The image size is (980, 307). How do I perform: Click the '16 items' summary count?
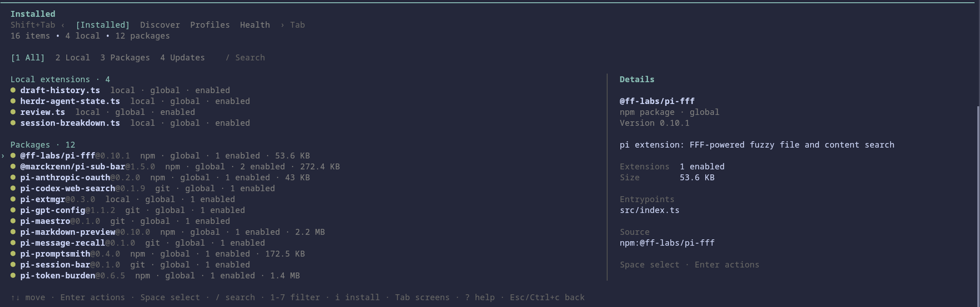[30, 36]
